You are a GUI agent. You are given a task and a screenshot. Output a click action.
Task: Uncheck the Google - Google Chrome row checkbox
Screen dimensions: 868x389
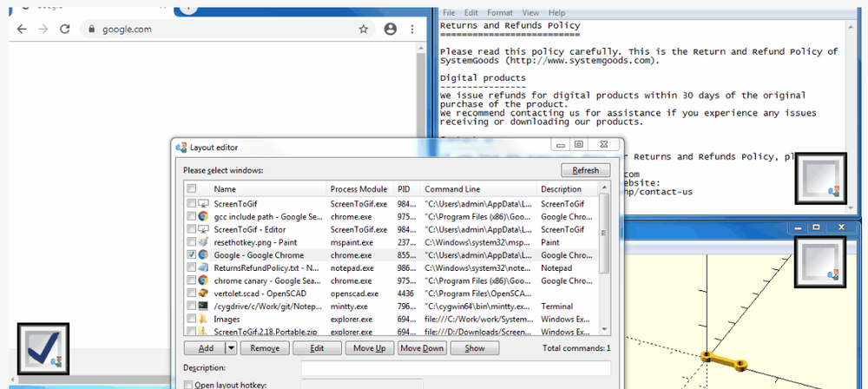(192, 255)
